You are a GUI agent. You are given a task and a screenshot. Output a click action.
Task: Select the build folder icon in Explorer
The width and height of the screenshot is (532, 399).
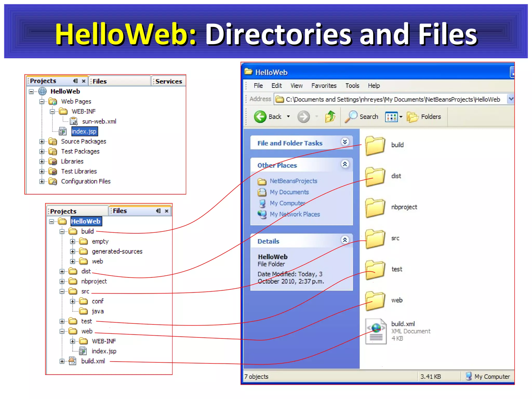[375, 145]
